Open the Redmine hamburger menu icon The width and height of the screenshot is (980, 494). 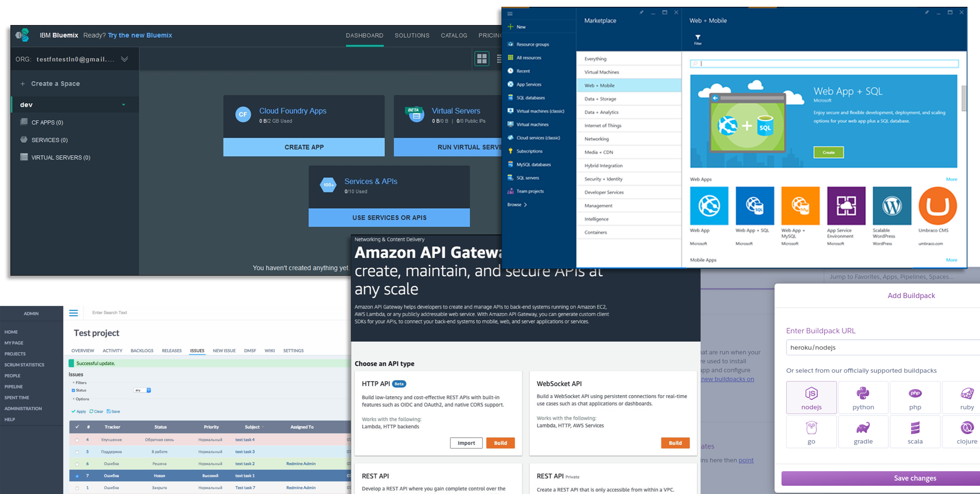(x=73, y=313)
